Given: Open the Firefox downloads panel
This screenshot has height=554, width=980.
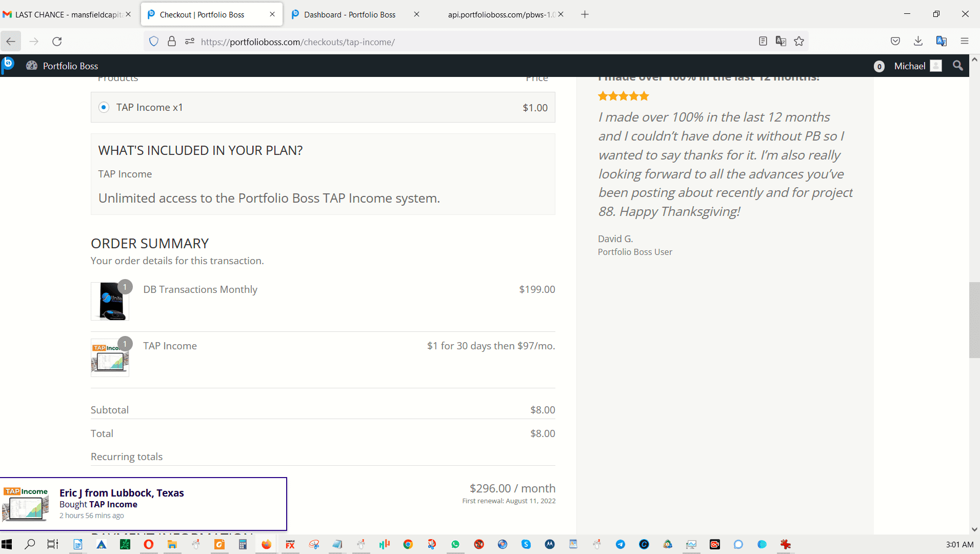Looking at the screenshot, I should click(918, 42).
